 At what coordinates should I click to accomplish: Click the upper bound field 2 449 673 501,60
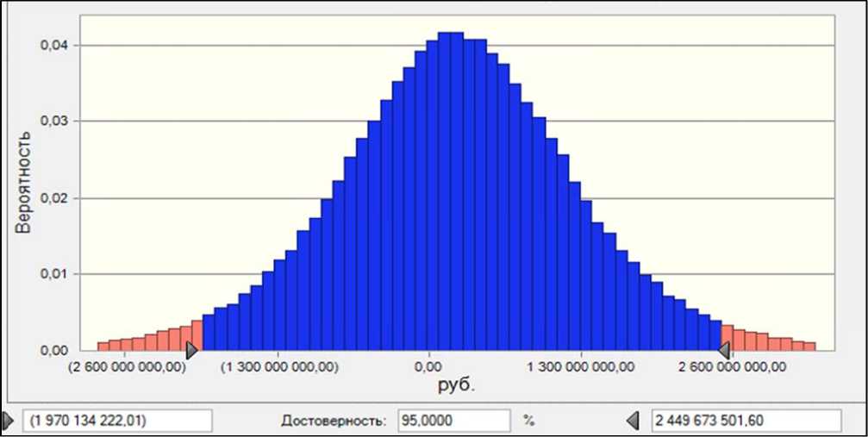click(x=747, y=421)
